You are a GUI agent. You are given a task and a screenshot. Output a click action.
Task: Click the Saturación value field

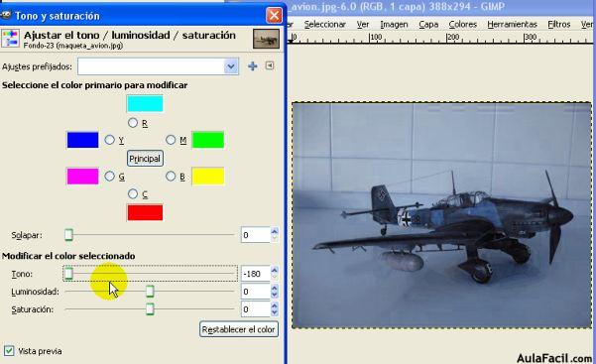256,309
